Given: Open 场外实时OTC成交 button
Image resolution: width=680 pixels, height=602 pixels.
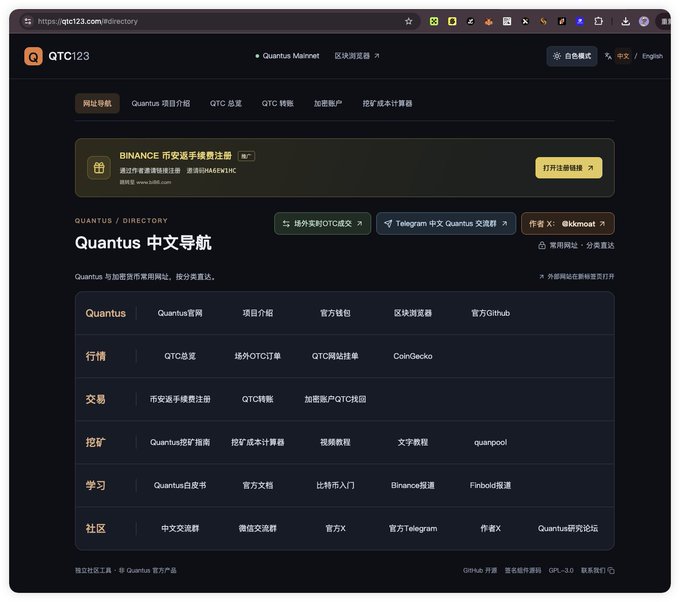Looking at the screenshot, I should tap(322, 223).
